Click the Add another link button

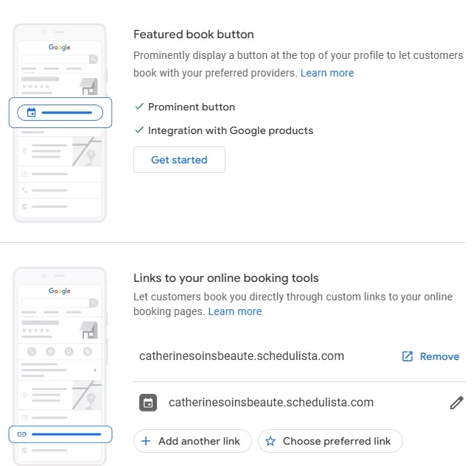(192, 441)
